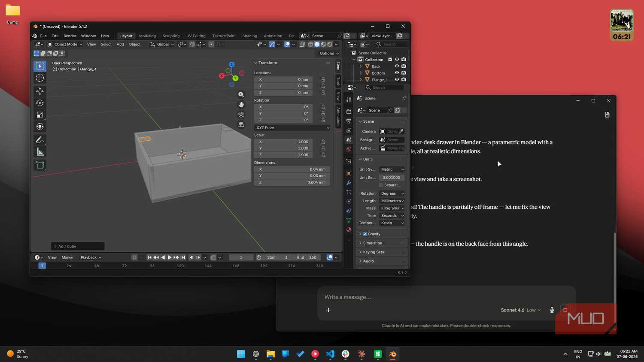Open the Render properties tab icon
The image size is (644, 362).
coord(349,112)
